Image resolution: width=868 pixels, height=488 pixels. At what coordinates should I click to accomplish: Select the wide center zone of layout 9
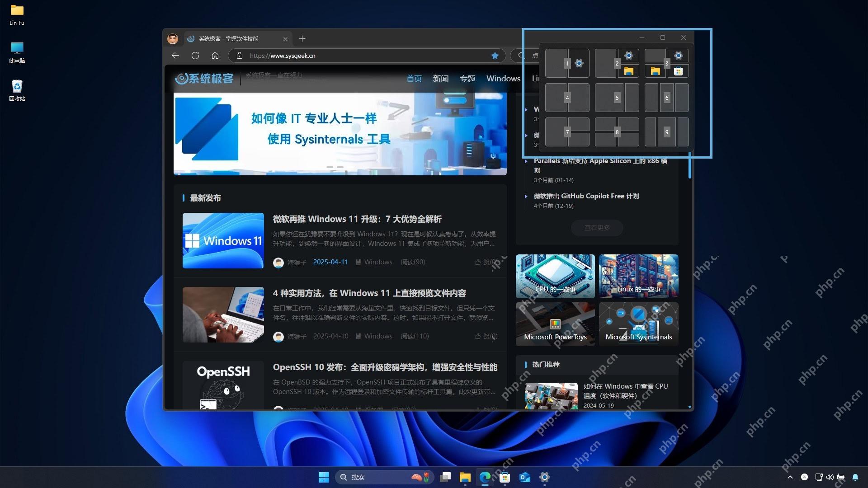pos(667,132)
